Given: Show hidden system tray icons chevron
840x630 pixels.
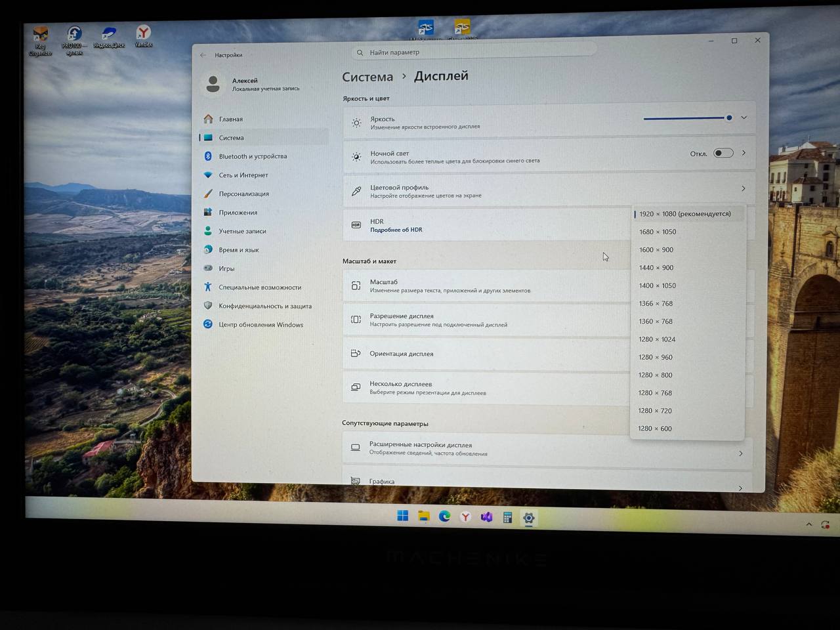Looking at the screenshot, I should [809, 524].
